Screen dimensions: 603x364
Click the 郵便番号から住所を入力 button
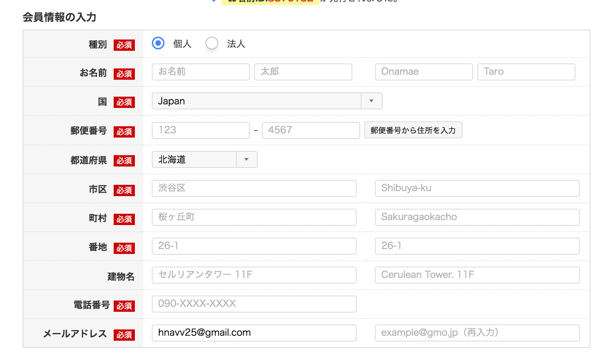coord(413,130)
